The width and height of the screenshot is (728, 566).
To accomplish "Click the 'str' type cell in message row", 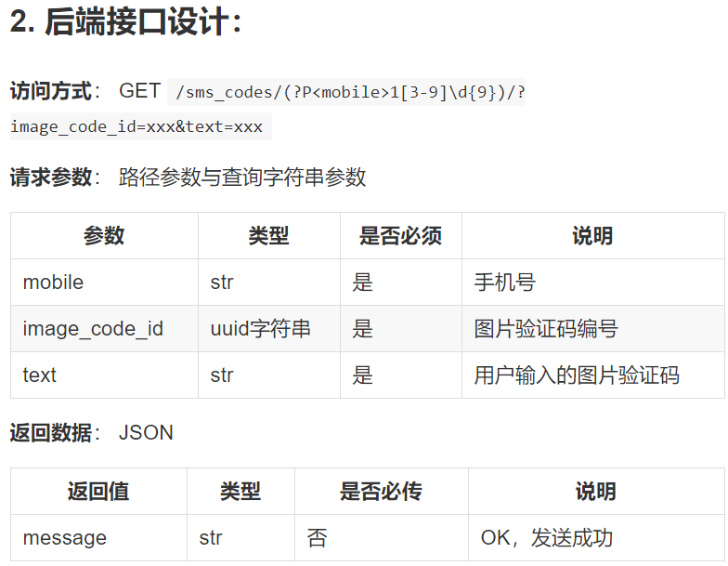I will tap(240, 537).
